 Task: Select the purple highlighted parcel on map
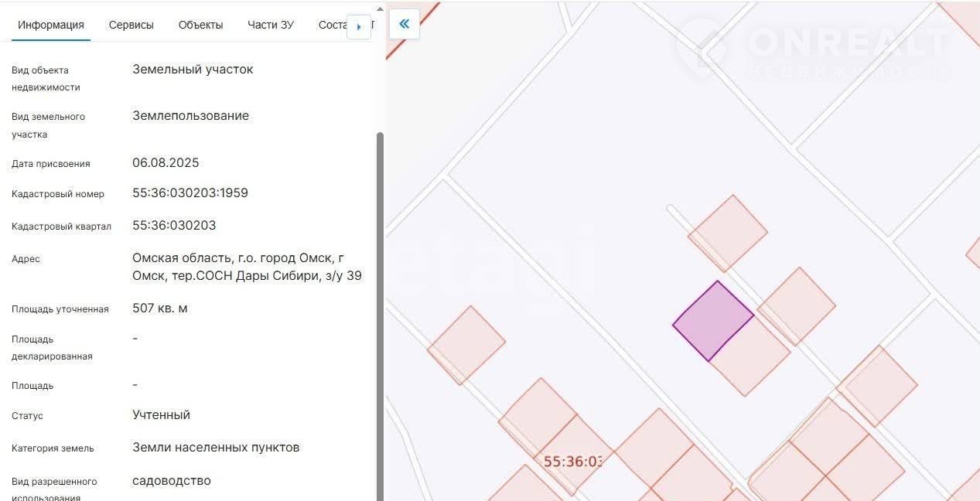coord(712,320)
